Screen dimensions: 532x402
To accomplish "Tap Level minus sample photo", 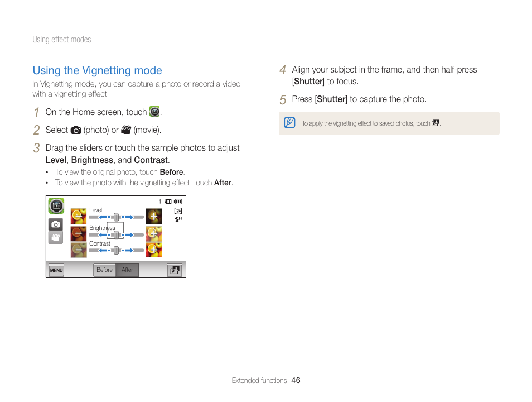I will 79,216.
